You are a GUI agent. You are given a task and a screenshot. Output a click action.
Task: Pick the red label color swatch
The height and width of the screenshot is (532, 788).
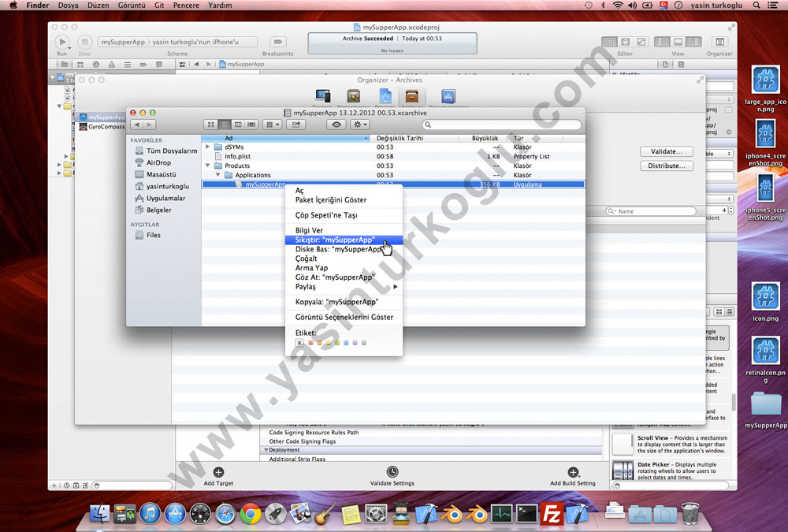[x=310, y=343]
